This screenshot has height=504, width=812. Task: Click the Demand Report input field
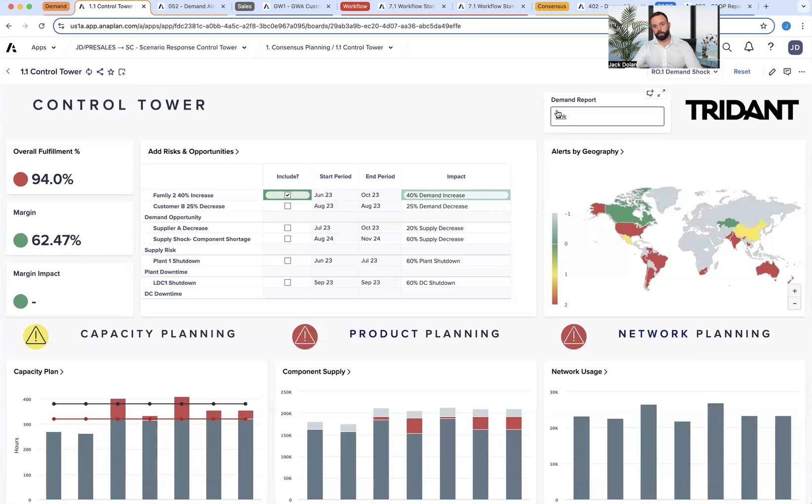coord(607,116)
